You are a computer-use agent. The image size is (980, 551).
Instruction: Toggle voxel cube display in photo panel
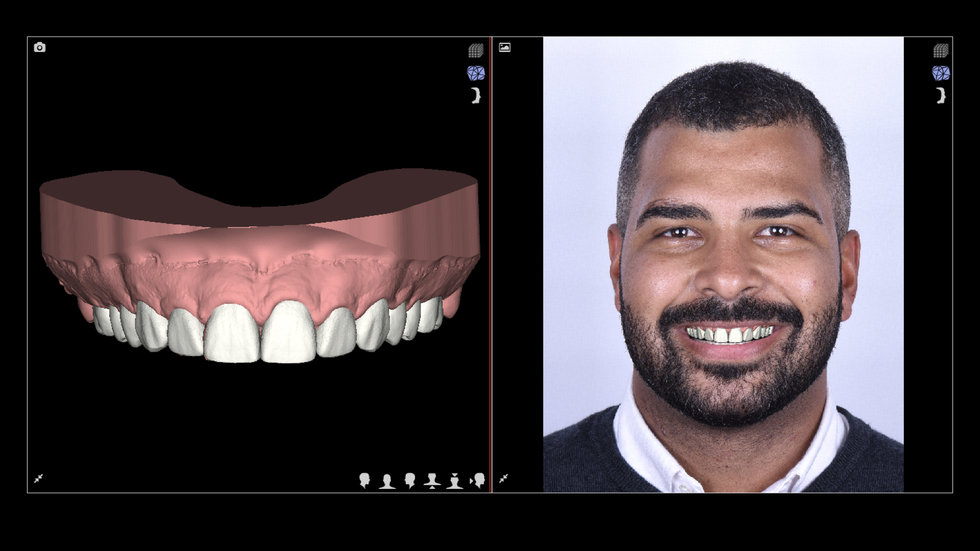(x=941, y=51)
